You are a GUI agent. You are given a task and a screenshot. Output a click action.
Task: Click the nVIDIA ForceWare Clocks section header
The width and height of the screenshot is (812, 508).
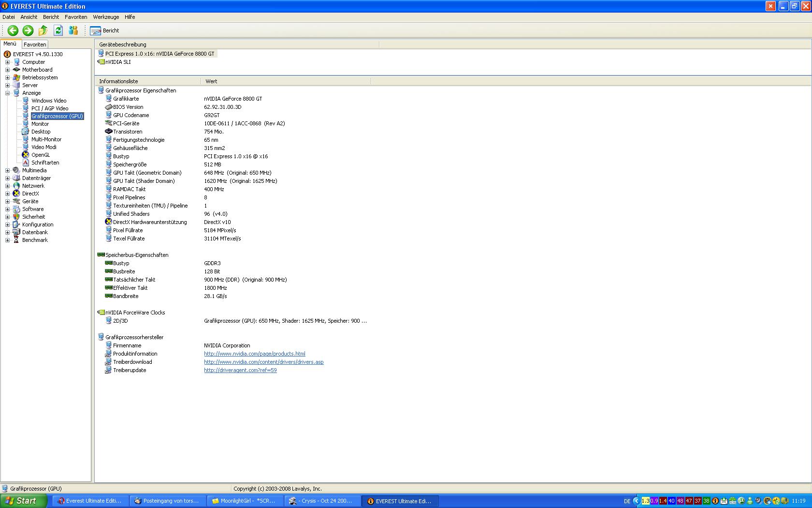131,313
